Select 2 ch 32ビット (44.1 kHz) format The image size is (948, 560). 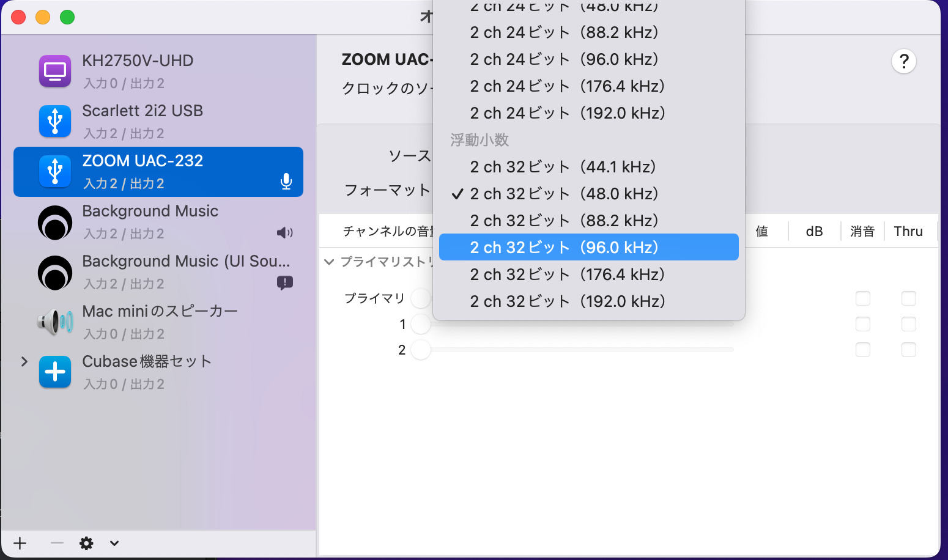[589, 167]
